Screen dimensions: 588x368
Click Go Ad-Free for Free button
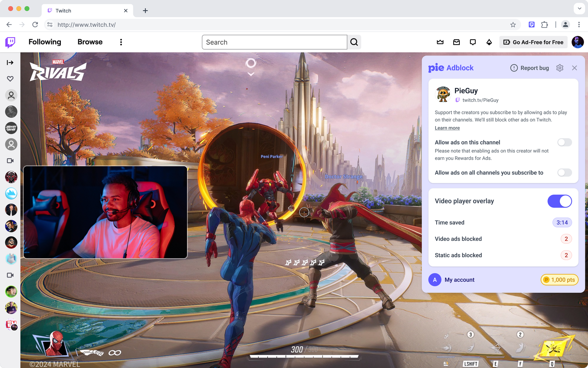533,42
